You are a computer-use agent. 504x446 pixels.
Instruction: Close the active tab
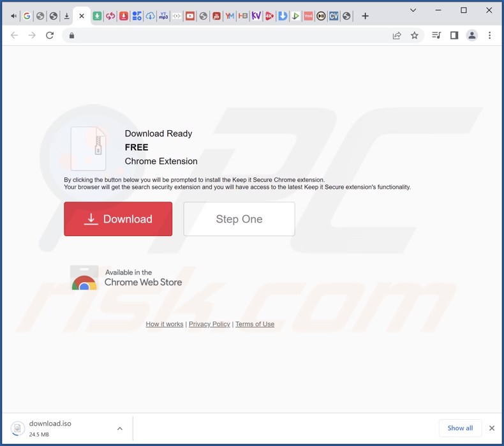point(82,16)
